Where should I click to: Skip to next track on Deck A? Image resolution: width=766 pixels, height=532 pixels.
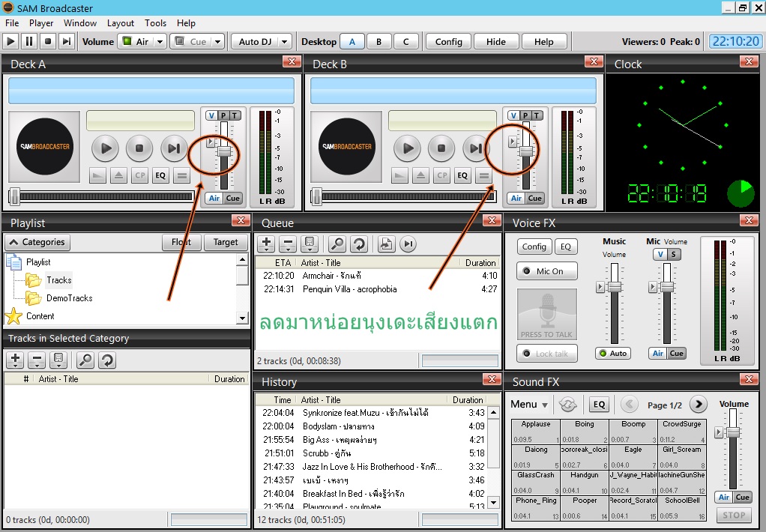(x=173, y=148)
